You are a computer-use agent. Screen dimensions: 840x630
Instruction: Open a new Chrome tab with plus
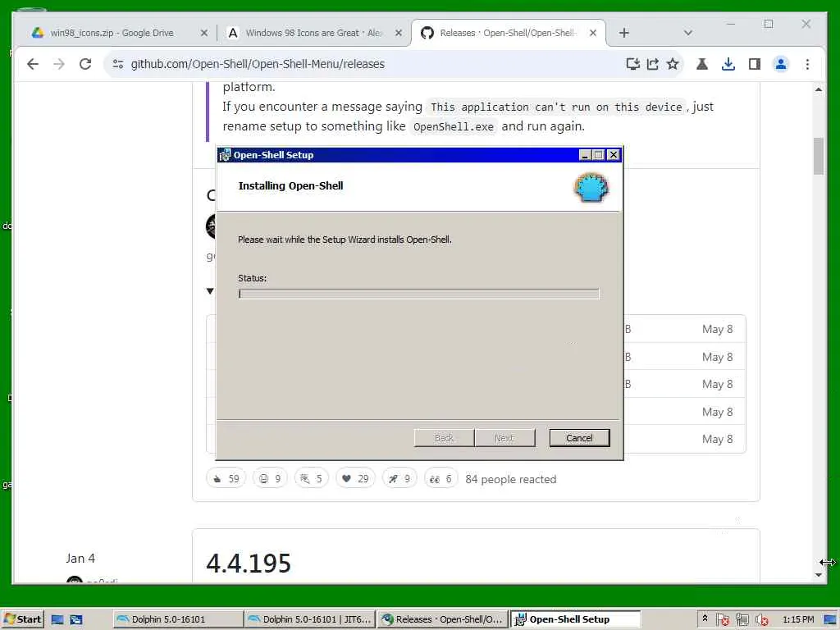[624, 33]
